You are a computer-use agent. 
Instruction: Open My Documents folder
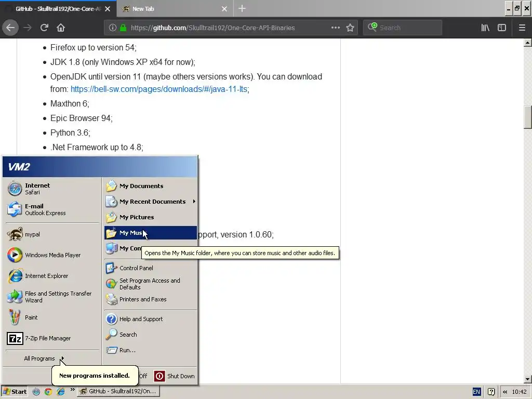click(151, 186)
